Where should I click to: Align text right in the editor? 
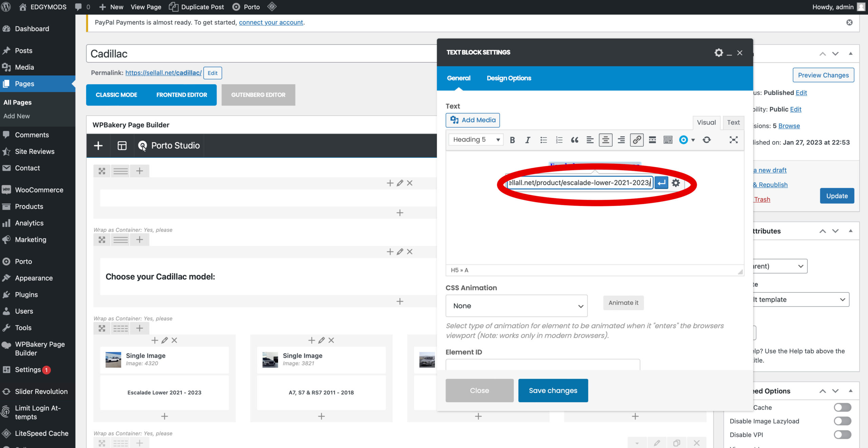click(x=621, y=140)
